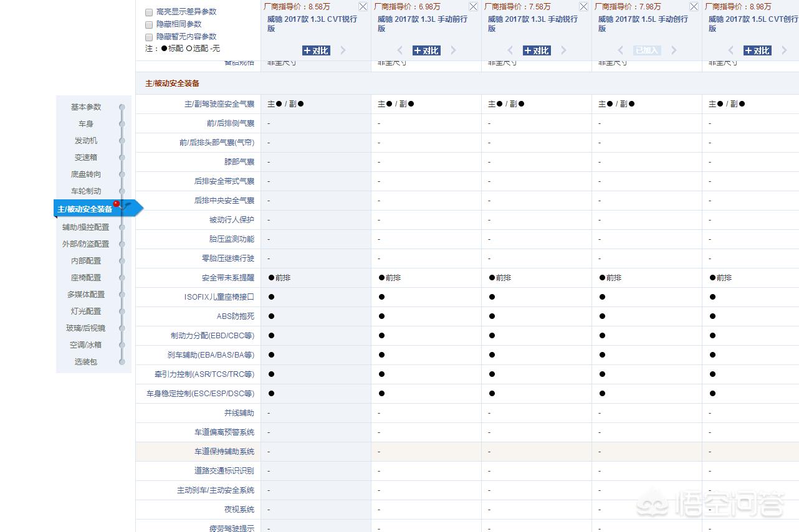Click 主/副驾驶座安全气囊 row label
This screenshot has width=799, height=532.
(219, 104)
